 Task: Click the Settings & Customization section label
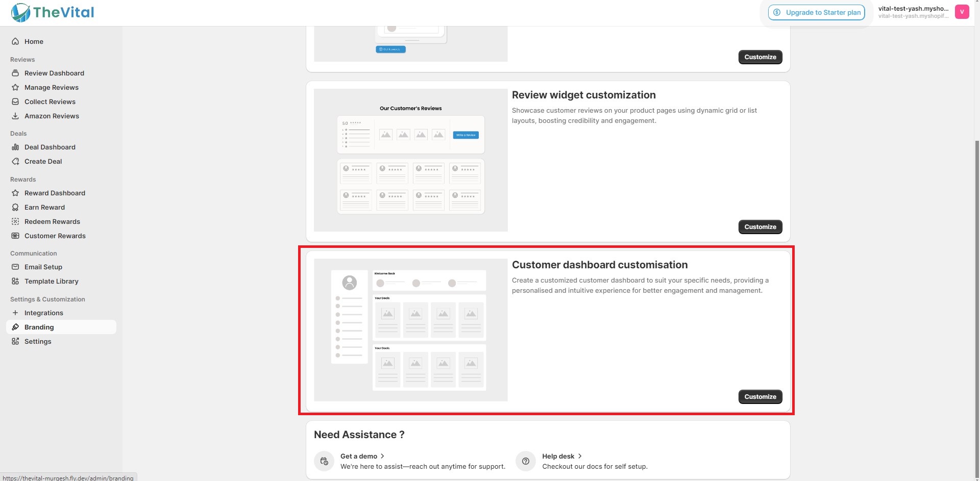(x=47, y=299)
